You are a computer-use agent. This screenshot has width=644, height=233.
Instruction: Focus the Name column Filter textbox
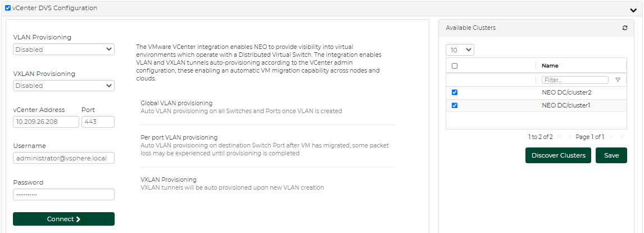575,80
